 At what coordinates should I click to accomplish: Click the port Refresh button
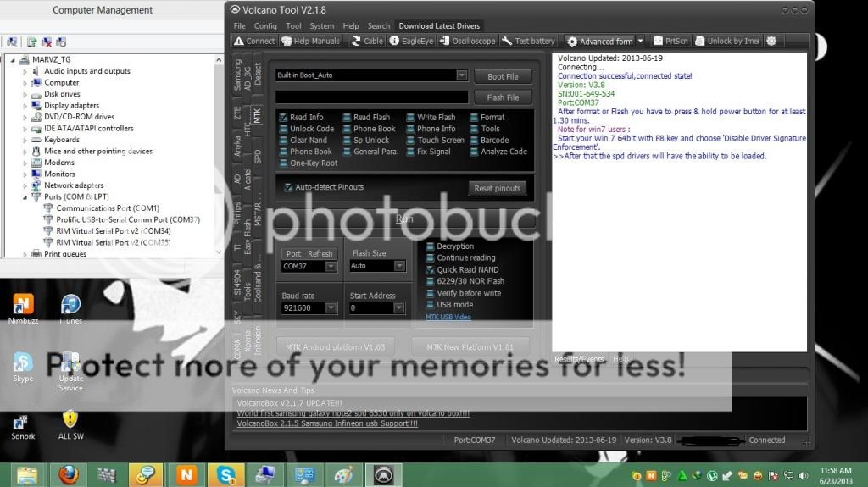click(x=320, y=253)
